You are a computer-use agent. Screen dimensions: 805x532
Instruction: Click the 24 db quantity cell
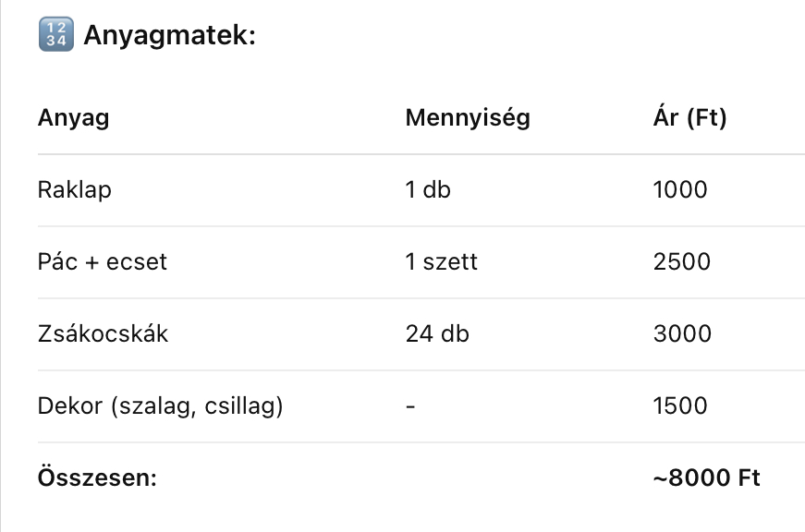pyautogui.click(x=437, y=333)
